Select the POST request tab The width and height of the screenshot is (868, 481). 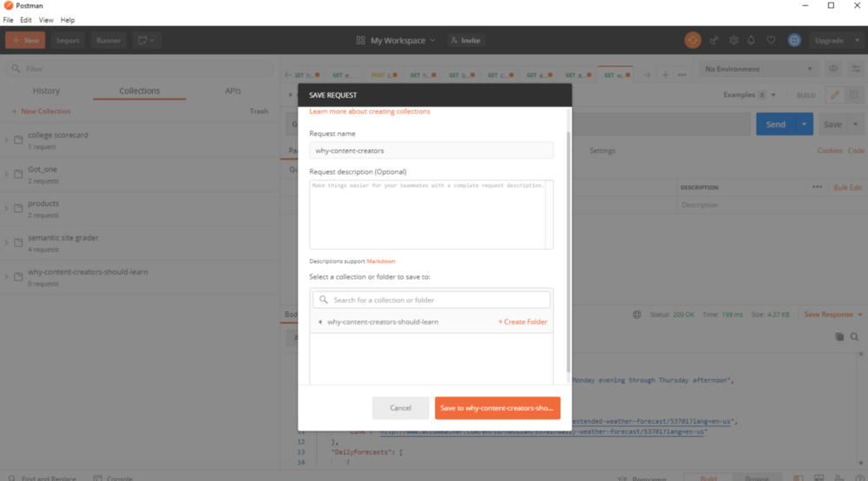coord(385,75)
